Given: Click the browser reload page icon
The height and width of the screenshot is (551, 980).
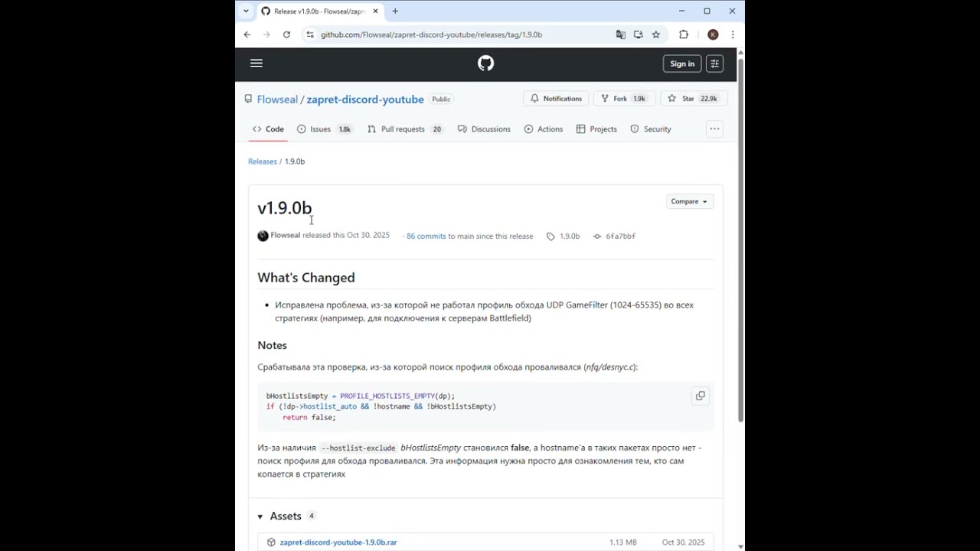Looking at the screenshot, I should pyautogui.click(x=286, y=34).
